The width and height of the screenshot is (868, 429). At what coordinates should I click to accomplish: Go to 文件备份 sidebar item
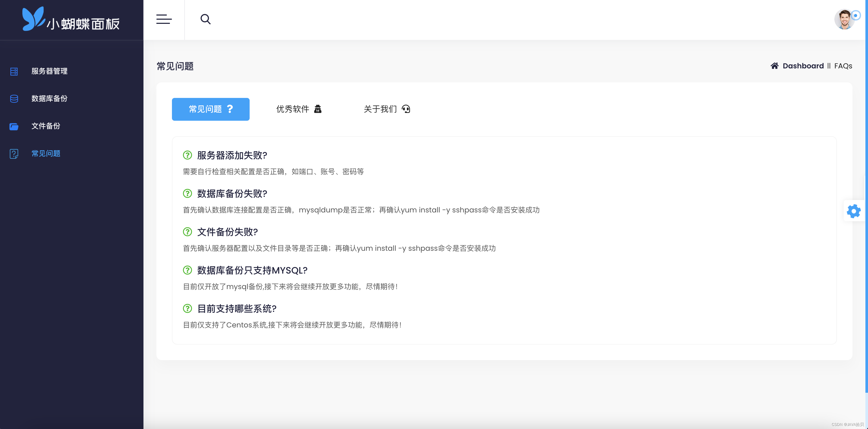[x=46, y=126]
